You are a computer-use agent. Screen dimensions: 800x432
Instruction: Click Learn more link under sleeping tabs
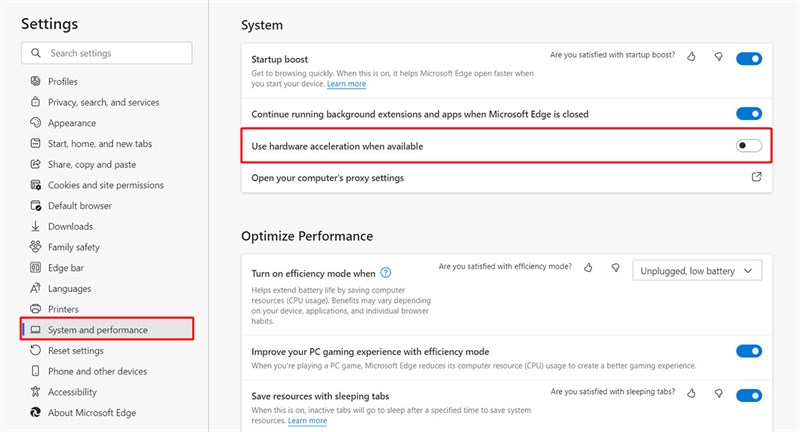[307, 421]
